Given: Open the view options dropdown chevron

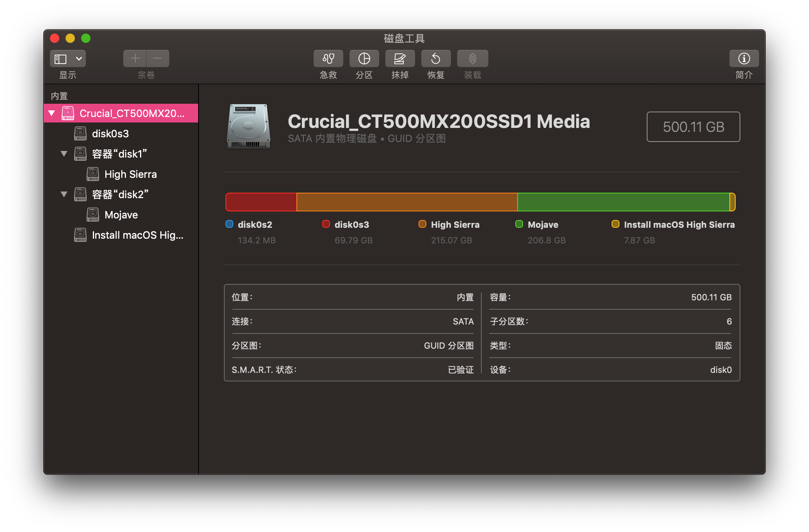Looking at the screenshot, I should (79, 59).
